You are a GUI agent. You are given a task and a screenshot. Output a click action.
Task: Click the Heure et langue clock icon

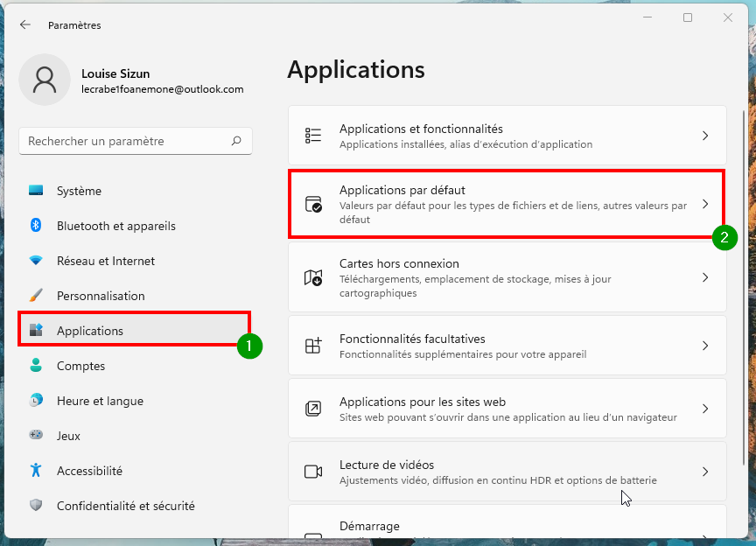click(36, 401)
